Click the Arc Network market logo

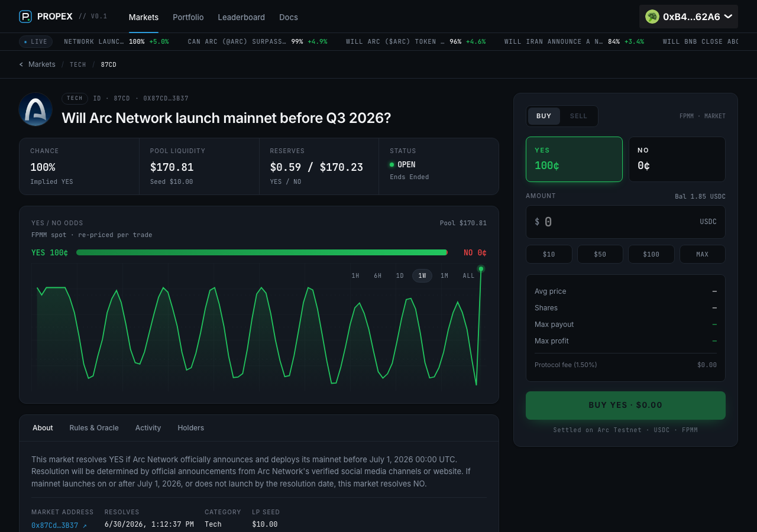pos(35,109)
